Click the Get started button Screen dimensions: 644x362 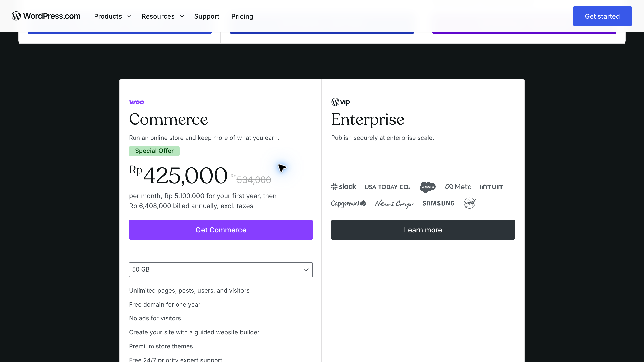tap(602, 16)
